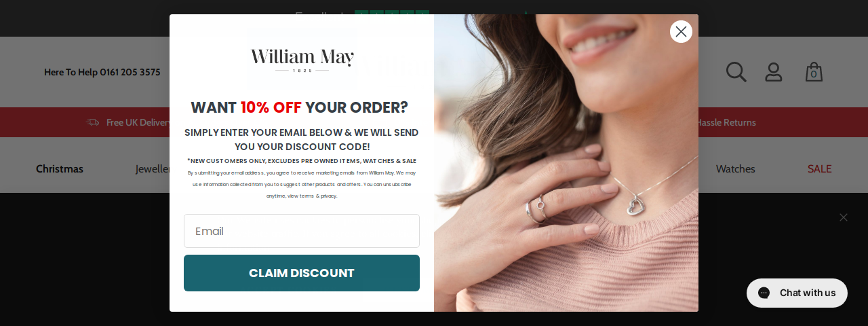This screenshot has height=326, width=868.
Task: Open the Christmas menu item
Action: pyautogui.click(x=60, y=168)
